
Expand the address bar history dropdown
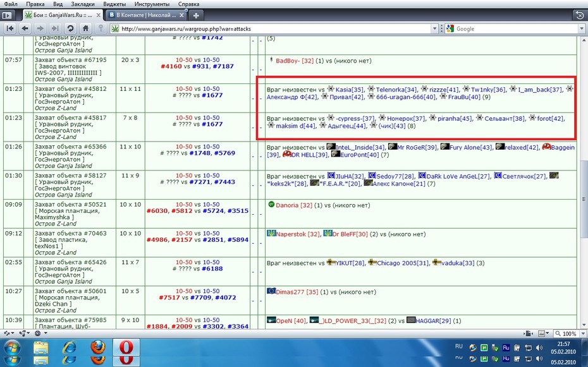click(434, 28)
